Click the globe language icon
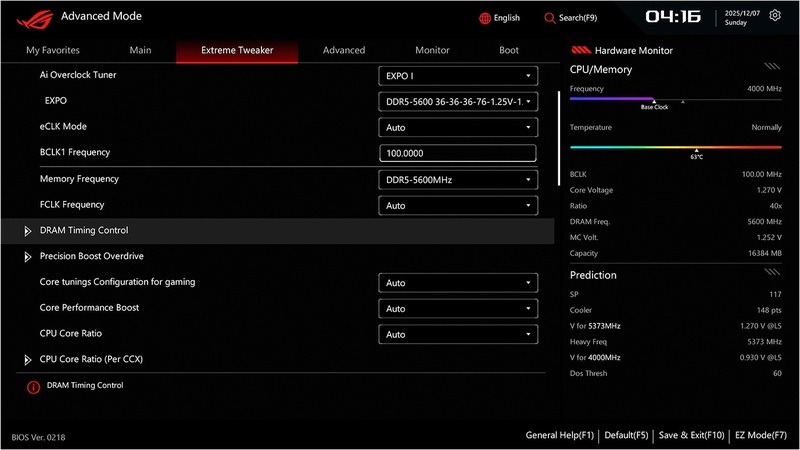Image resolution: width=800 pixels, height=450 pixels. [x=485, y=18]
